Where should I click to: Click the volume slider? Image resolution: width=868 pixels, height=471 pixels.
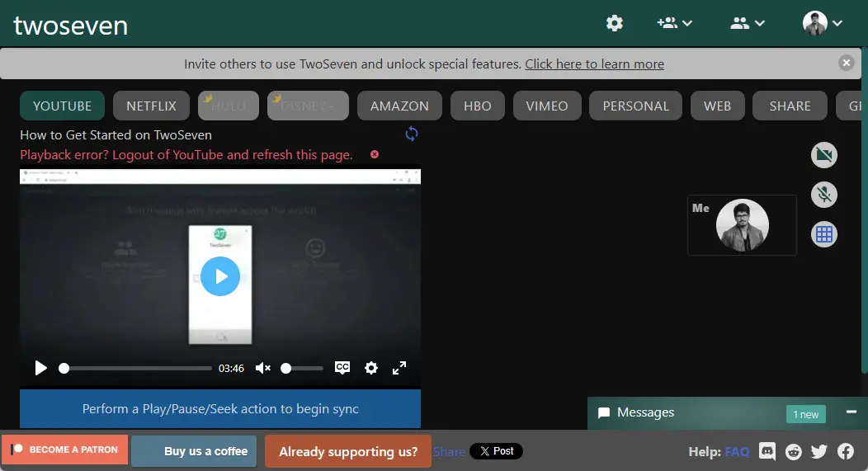(302, 368)
